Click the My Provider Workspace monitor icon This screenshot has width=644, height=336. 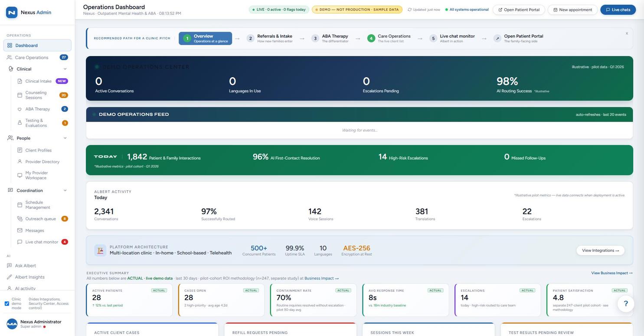pos(20,175)
